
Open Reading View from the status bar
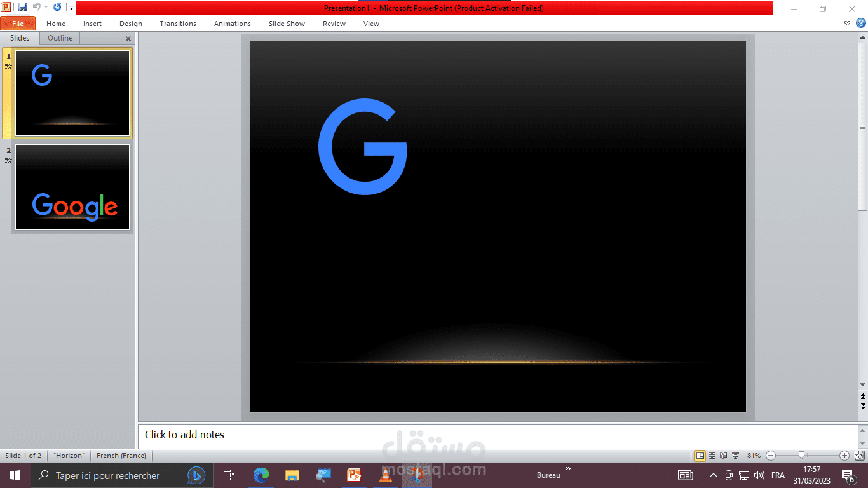point(722,455)
